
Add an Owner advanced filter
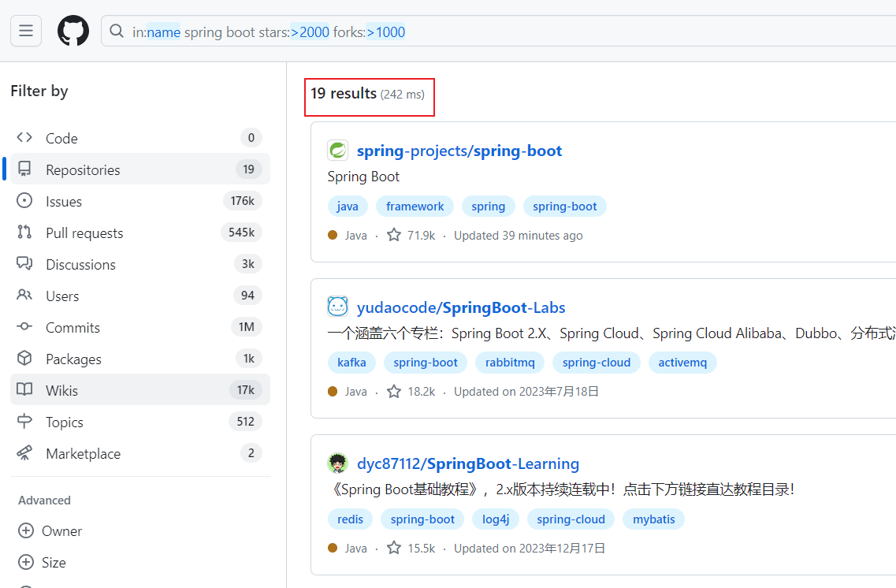[50, 531]
